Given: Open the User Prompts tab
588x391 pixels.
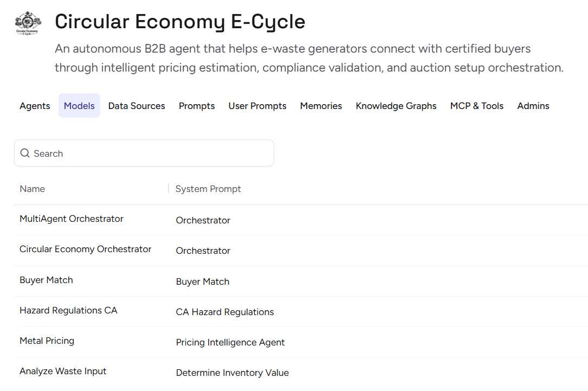Looking at the screenshot, I should point(257,106).
